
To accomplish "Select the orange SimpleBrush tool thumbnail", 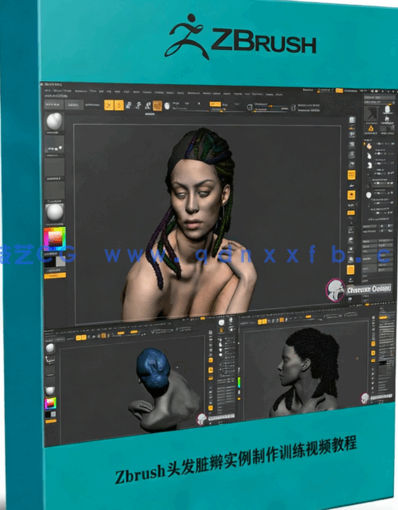I will pos(371,129).
